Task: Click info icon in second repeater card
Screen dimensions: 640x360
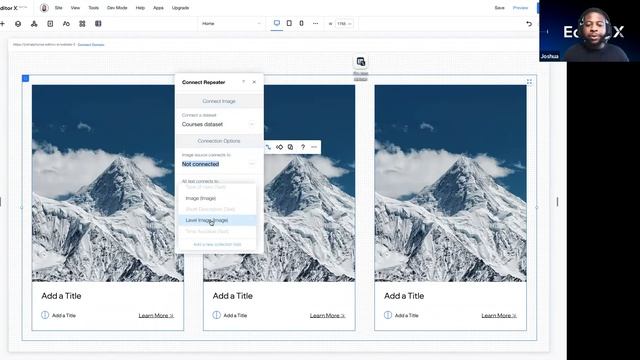Action: pos(216,315)
